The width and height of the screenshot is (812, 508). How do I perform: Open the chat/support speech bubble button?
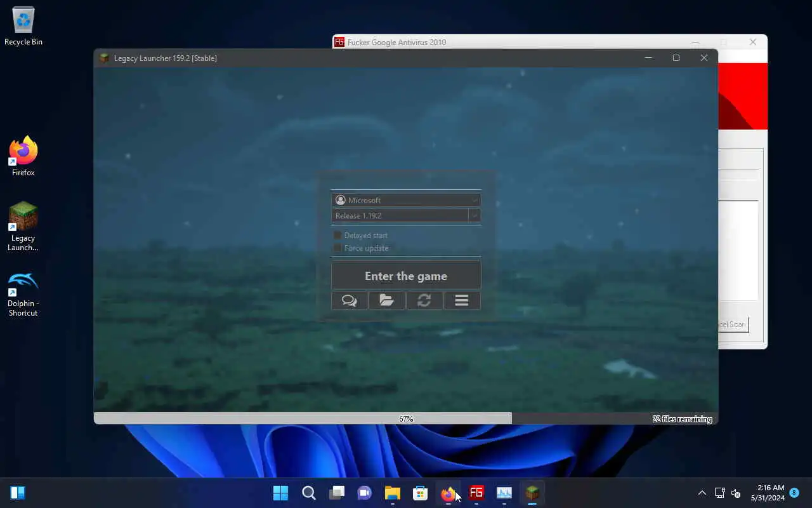pyautogui.click(x=350, y=300)
